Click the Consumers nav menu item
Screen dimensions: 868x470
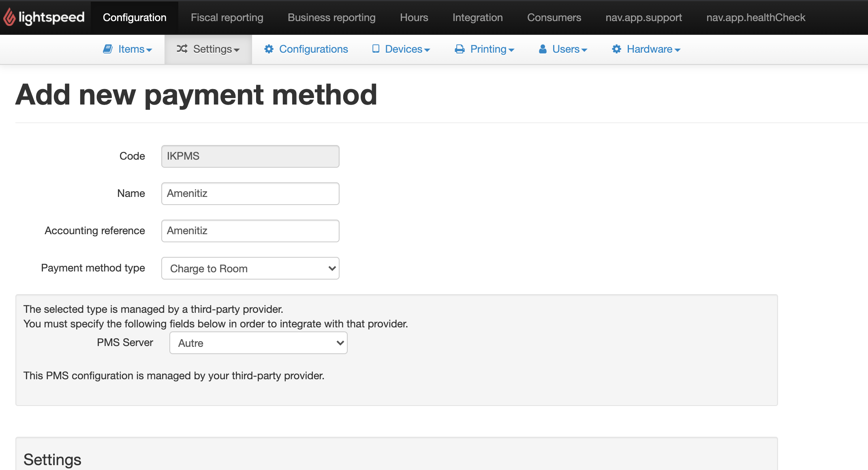554,17
